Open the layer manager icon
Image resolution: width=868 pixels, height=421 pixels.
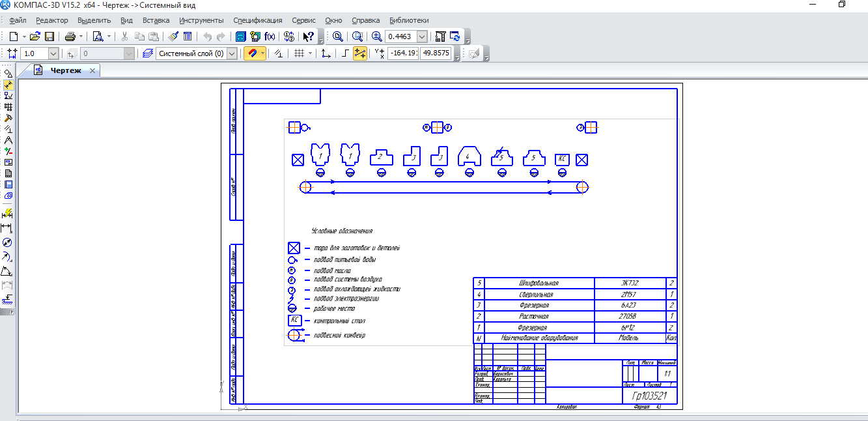(148, 53)
